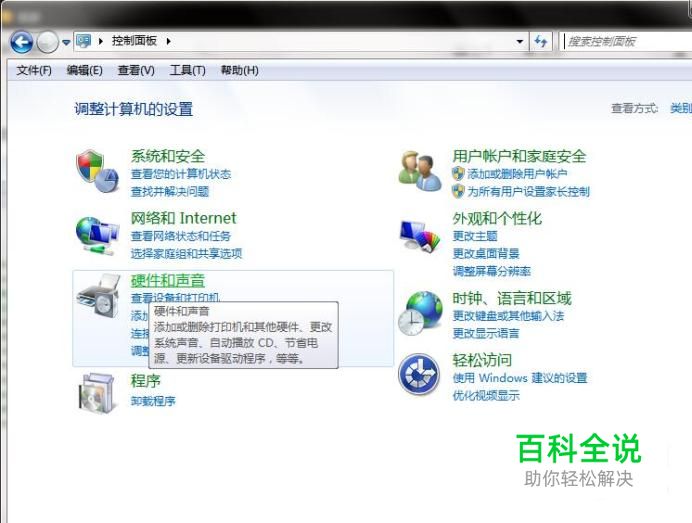692x523 pixels.
Task: Open the 编辑(E) menu
Action: point(85,70)
